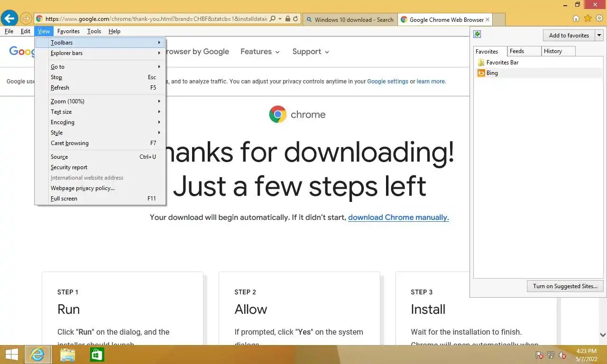This screenshot has height=364, width=607.
Task: Expand the Features dropdown on the page
Action: pos(260,52)
